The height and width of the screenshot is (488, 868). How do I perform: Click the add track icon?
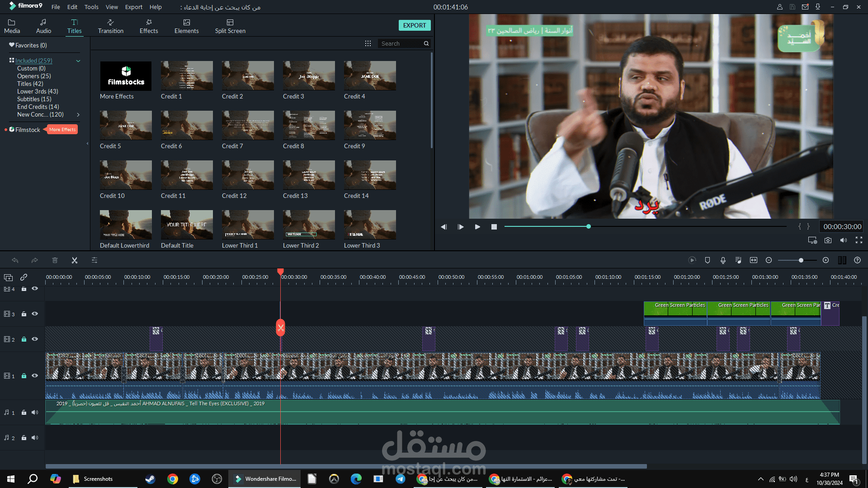(9, 277)
